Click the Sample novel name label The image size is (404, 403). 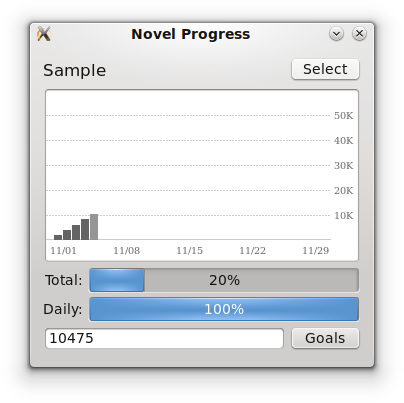coord(75,70)
